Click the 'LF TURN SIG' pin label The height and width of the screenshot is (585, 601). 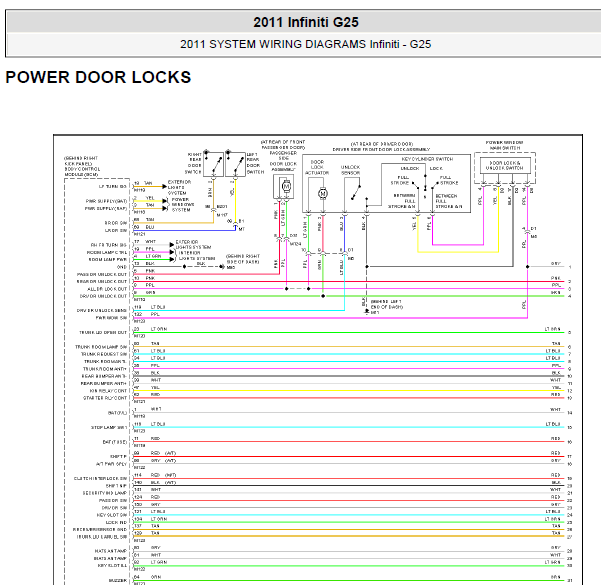tap(113, 186)
